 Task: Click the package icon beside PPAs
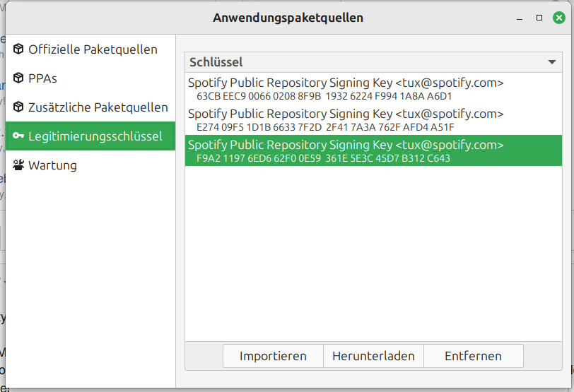point(18,78)
